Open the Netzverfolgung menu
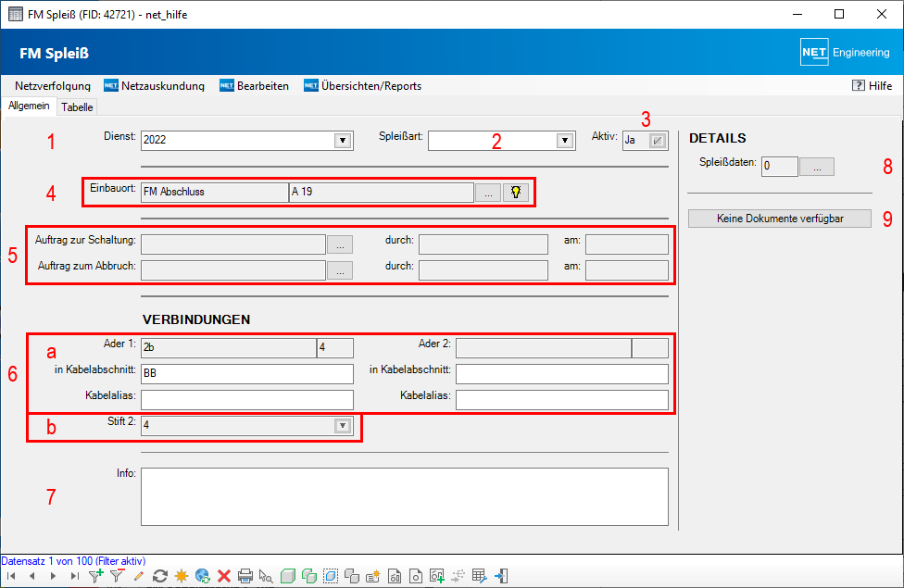 coord(53,86)
